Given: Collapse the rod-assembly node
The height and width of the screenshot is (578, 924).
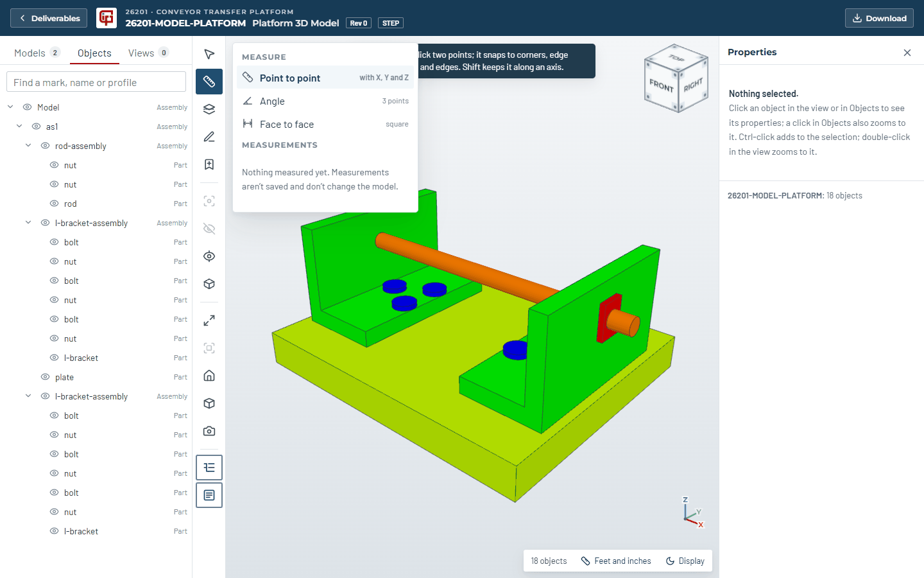Looking at the screenshot, I should pos(28,146).
